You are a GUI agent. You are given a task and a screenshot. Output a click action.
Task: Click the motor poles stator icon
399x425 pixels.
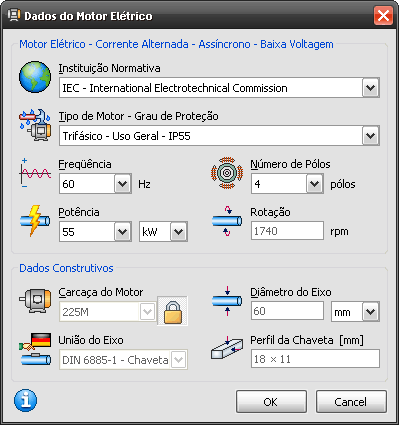(227, 173)
